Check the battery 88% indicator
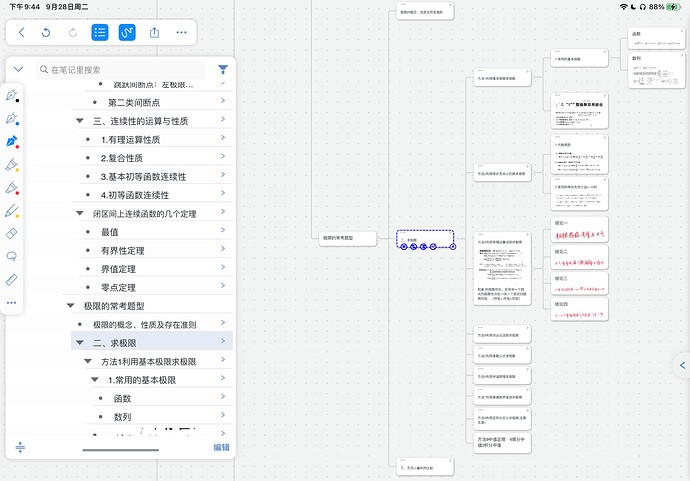The width and height of the screenshot is (690, 481). tap(664, 7)
